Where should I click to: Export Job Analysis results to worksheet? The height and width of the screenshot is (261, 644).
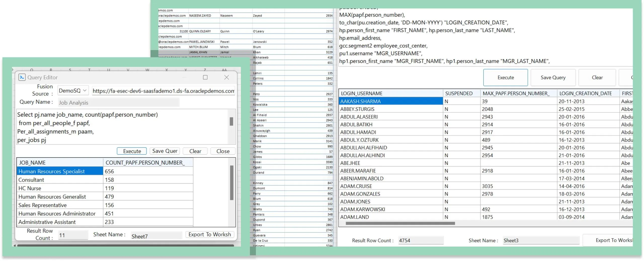click(210, 234)
